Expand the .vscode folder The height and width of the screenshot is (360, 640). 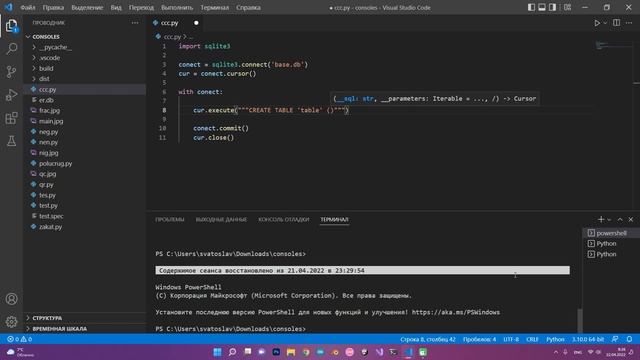pyautogui.click(x=49, y=58)
